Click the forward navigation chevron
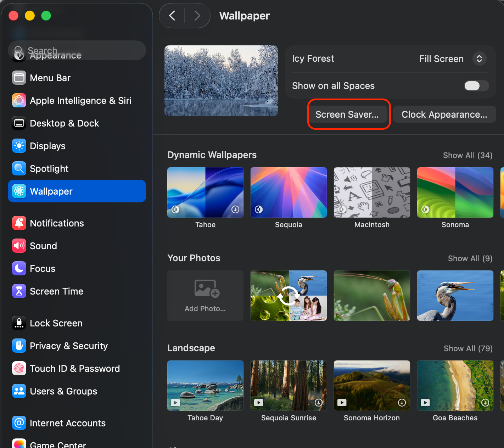This screenshot has width=504, height=448. pyautogui.click(x=197, y=16)
